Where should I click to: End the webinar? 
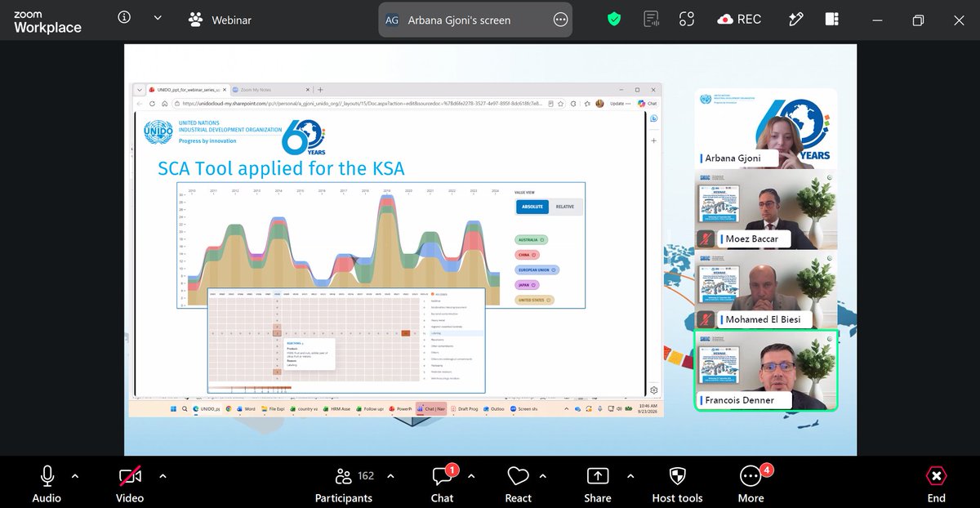click(937, 483)
